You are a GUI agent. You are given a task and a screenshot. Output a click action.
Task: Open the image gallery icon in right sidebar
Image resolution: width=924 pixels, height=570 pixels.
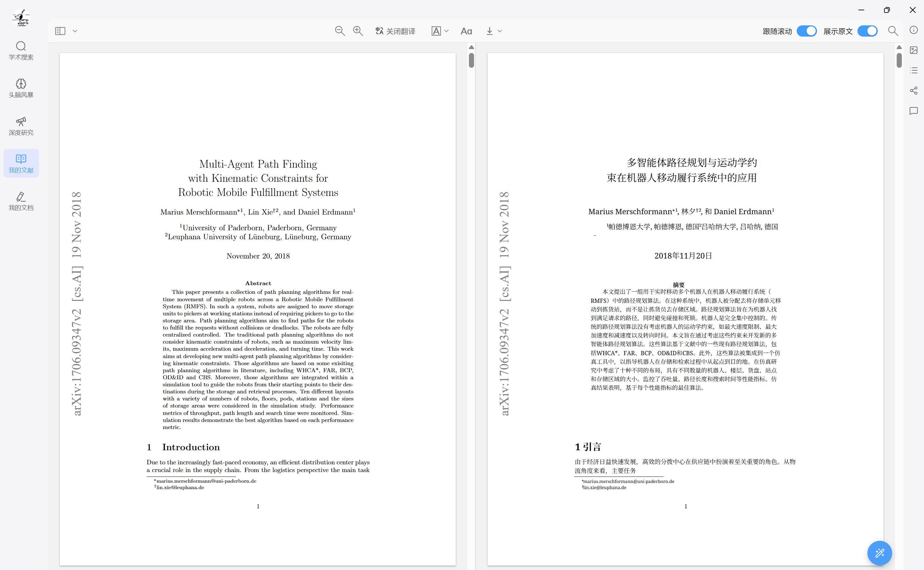[x=913, y=50]
